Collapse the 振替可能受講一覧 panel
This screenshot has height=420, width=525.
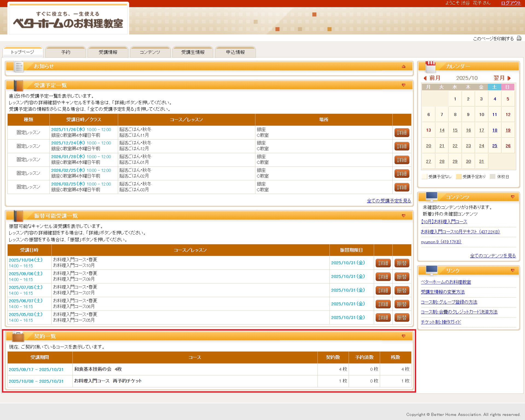(403, 216)
